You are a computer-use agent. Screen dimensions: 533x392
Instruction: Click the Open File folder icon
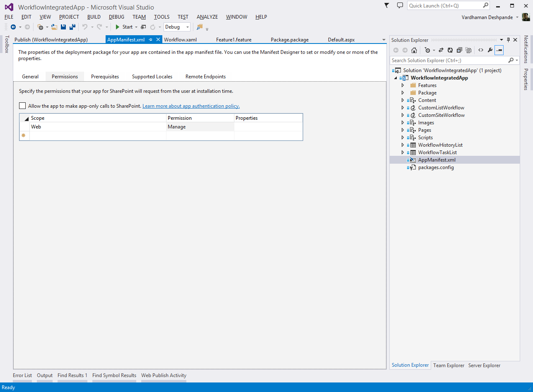(x=54, y=27)
